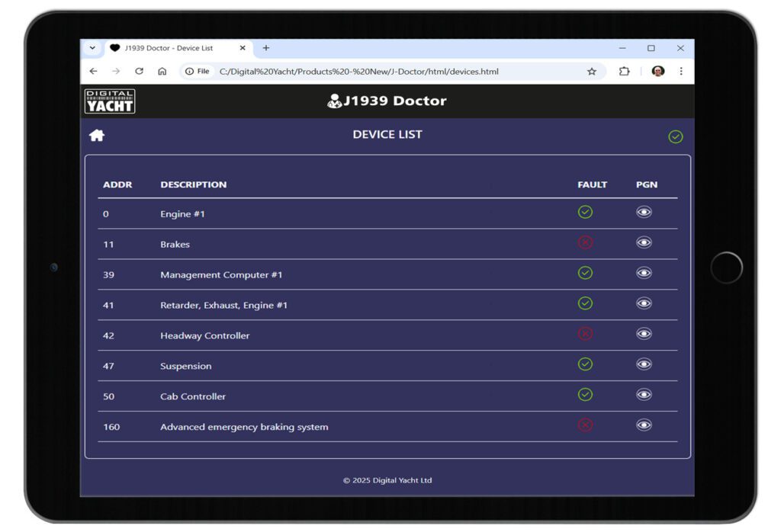Open a new browser tab

click(266, 48)
